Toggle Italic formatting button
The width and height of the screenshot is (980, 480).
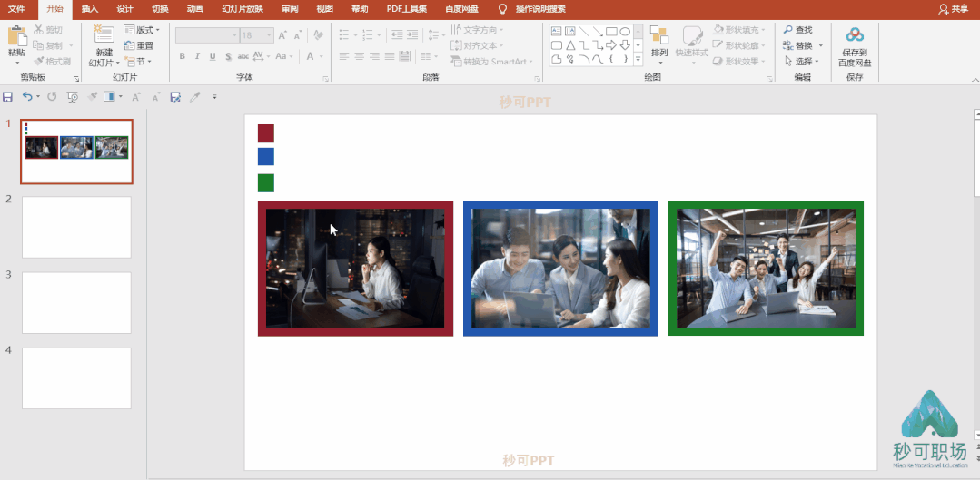[x=197, y=56]
